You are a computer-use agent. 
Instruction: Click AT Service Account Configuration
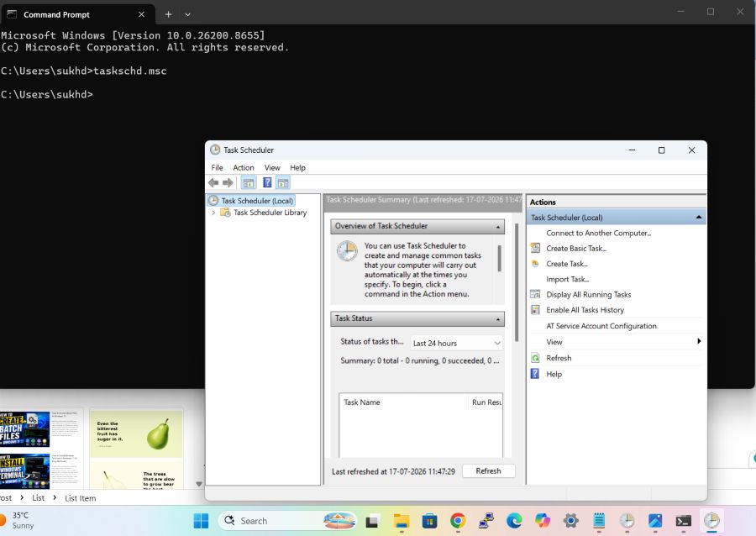[601, 326]
